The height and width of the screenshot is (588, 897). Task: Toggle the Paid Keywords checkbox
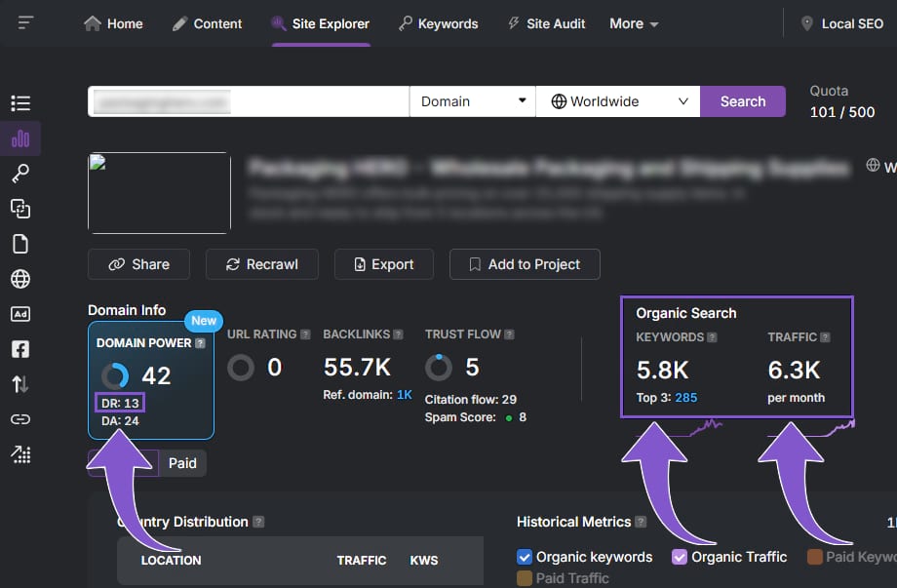815,557
